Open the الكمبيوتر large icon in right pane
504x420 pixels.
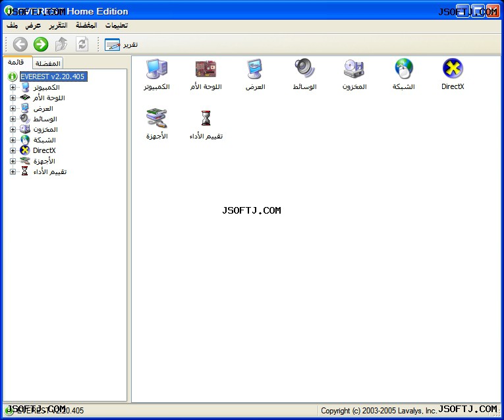pos(157,69)
